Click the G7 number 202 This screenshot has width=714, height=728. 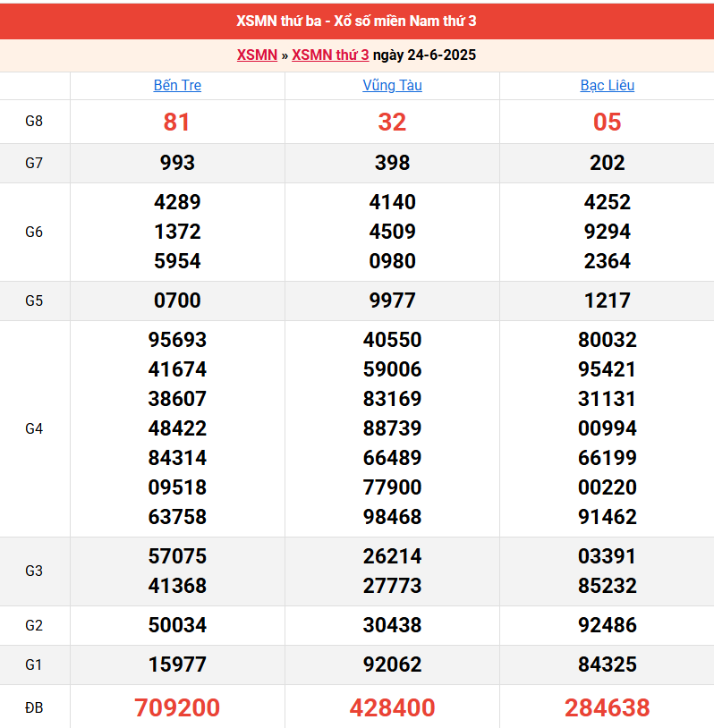tap(608, 163)
